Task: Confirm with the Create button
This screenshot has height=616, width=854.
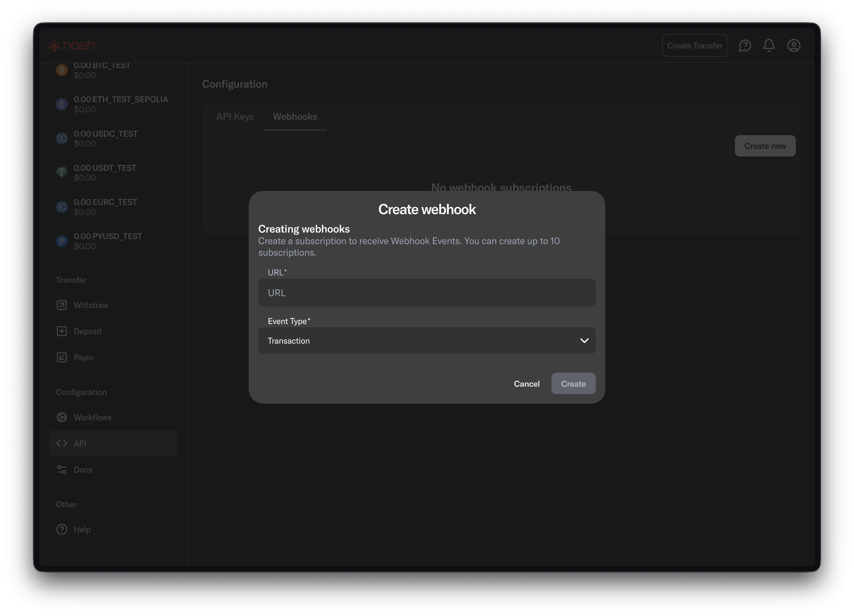Action: [573, 383]
